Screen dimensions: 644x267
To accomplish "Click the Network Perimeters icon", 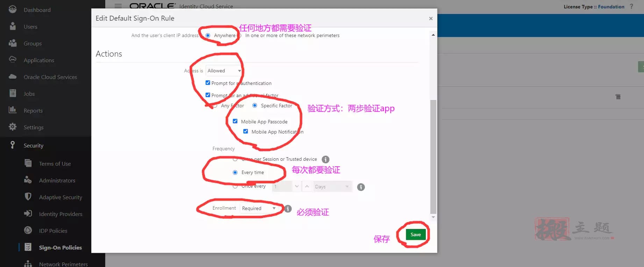I will [28, 264].
